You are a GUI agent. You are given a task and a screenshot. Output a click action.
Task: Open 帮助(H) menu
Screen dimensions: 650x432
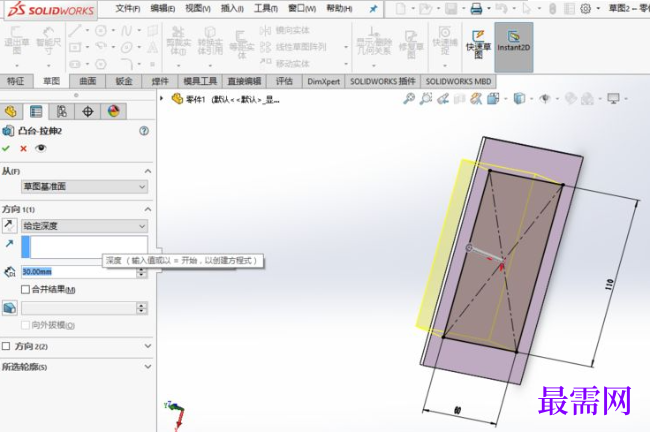tap(339, 9)
